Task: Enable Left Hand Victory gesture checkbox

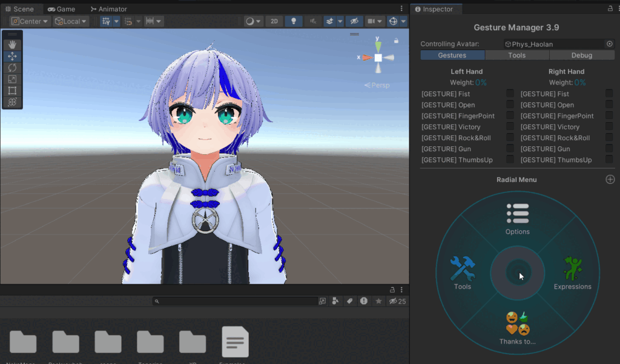Action: point(510,127)
